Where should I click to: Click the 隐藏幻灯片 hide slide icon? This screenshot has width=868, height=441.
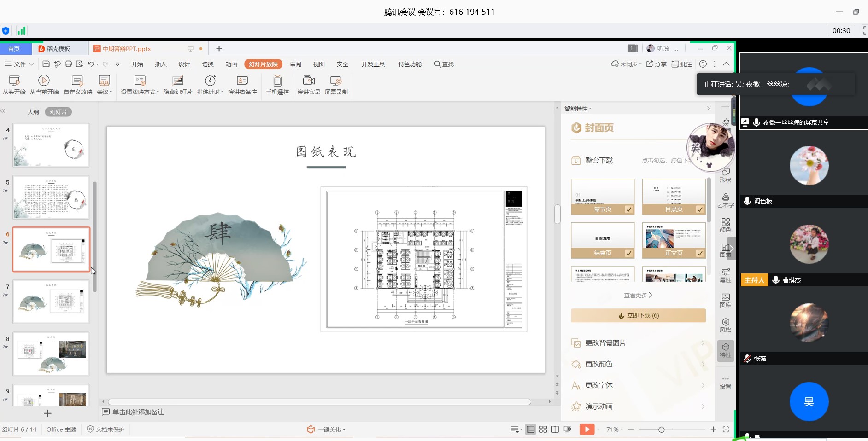[177, 81]
